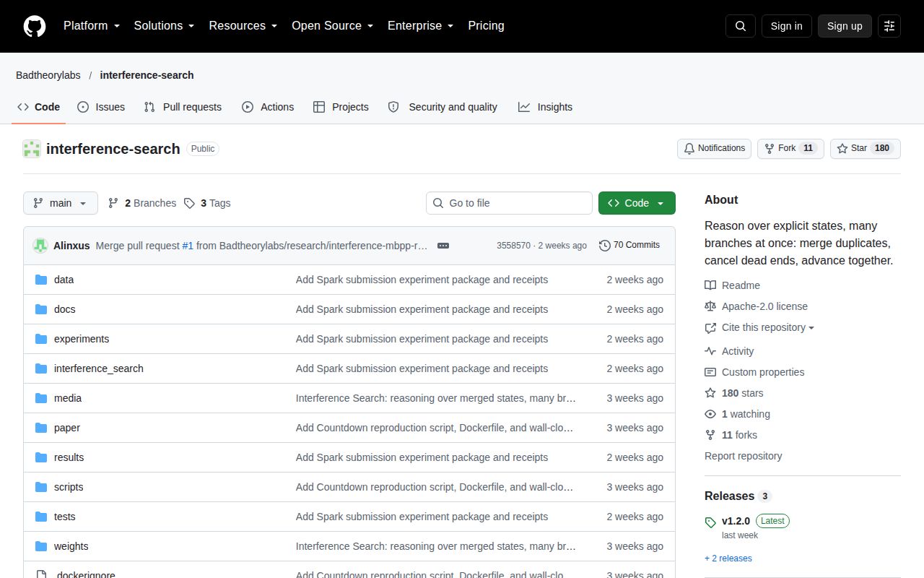
Task: Open the green Code dropdown button
Action: click(x=637, y=203)
